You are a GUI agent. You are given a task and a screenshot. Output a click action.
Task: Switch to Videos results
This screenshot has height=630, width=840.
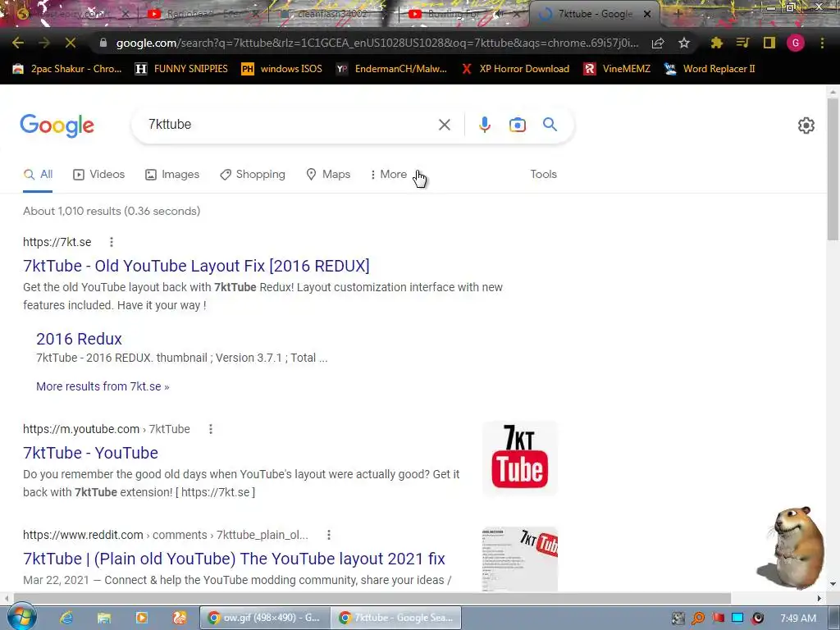(x=99, y=175)
